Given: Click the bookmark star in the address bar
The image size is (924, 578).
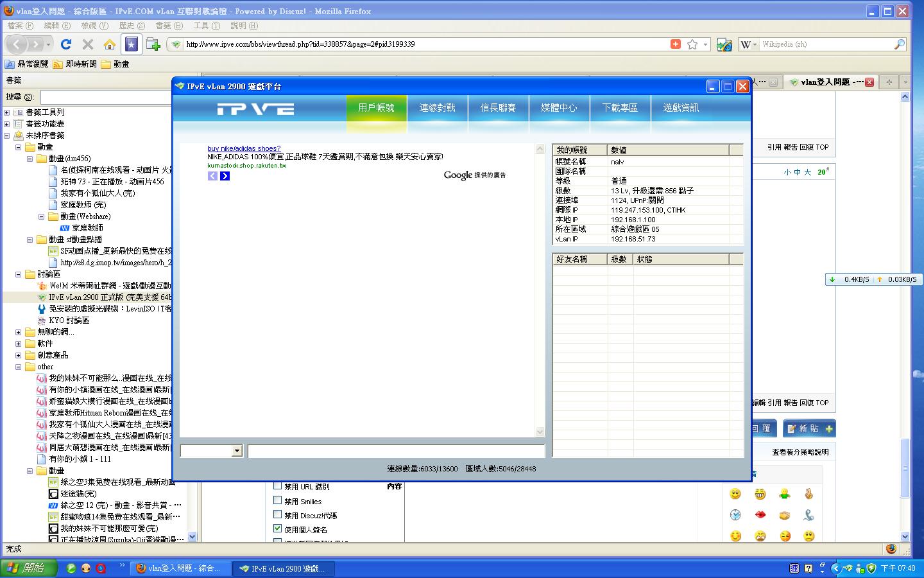Looking at the screenshot, I should coord(692,44).
